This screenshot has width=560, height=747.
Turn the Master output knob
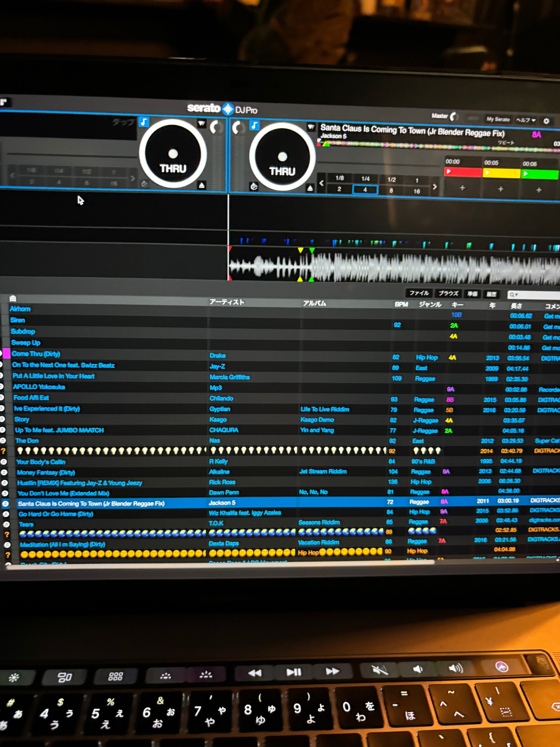454,117
